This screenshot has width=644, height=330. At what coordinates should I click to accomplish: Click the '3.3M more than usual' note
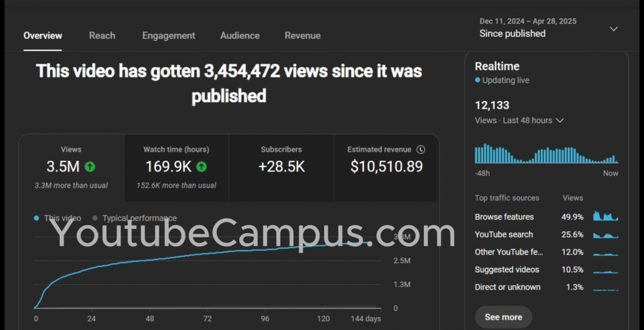tap(71, 185)
